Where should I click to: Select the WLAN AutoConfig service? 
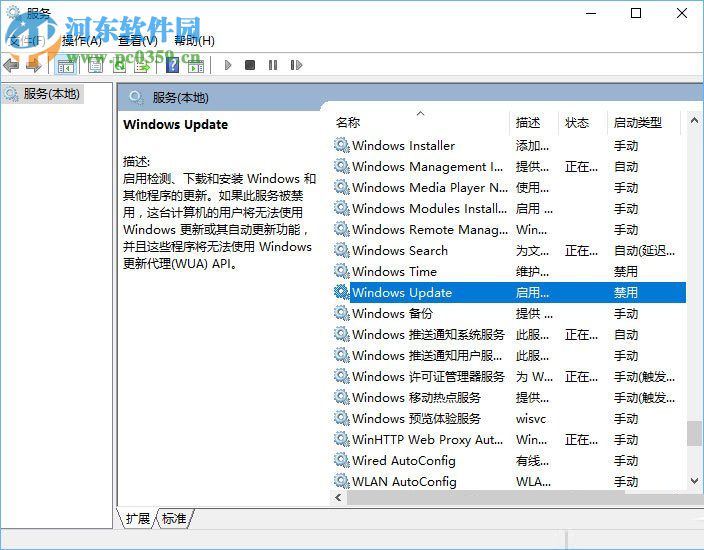click(x=510, y=481)
